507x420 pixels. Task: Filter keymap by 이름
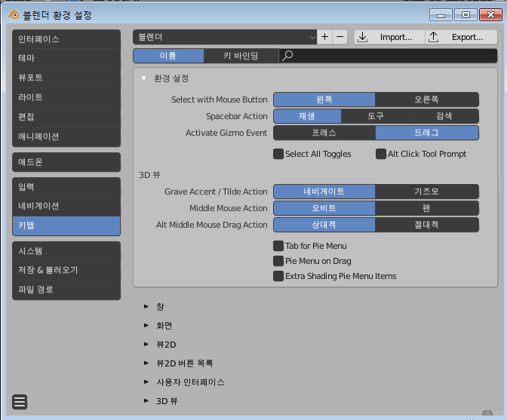(168, 56)
